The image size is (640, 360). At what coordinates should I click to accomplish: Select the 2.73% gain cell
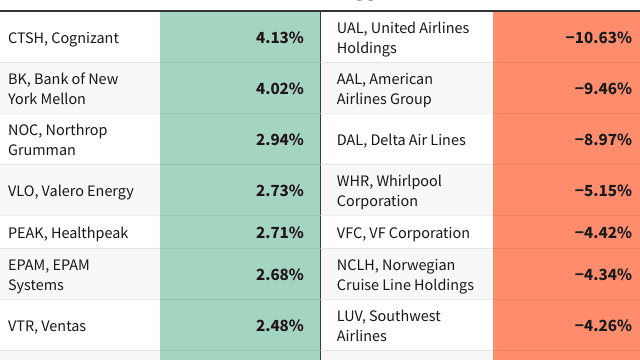point(240,190)
